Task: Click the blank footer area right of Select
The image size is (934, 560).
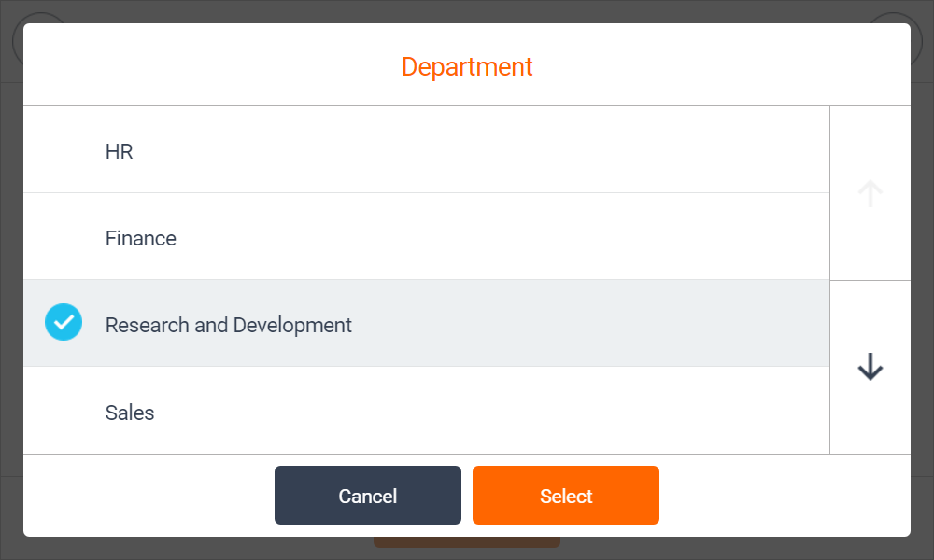Action: 785,496
